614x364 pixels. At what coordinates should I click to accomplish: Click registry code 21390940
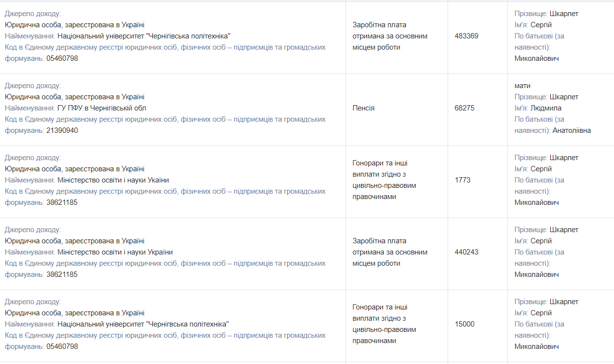tap(62, 130)
